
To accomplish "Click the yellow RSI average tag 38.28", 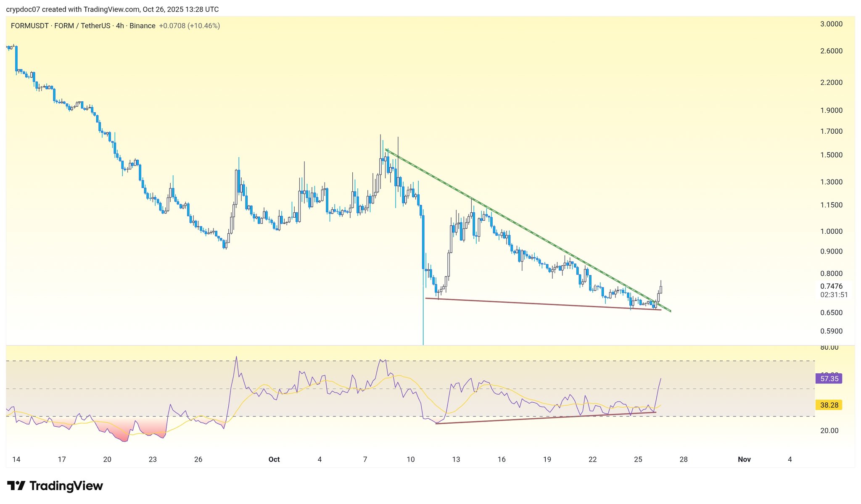I will 829,405.
